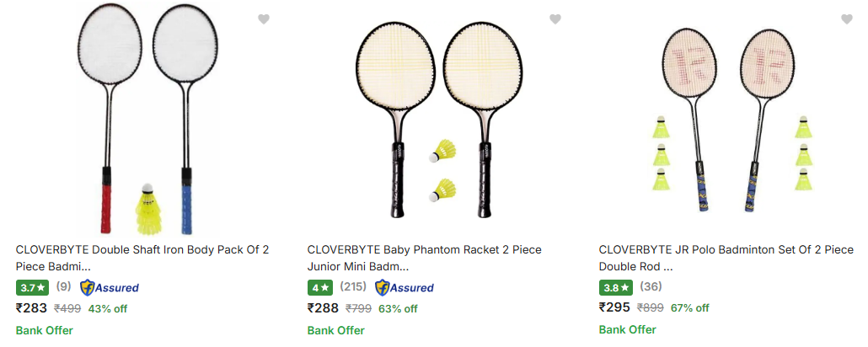The width and height of the screenshot is (868, 347).
Task: Click the 3.8 star rating badge
Action: [x=616, y=287]
